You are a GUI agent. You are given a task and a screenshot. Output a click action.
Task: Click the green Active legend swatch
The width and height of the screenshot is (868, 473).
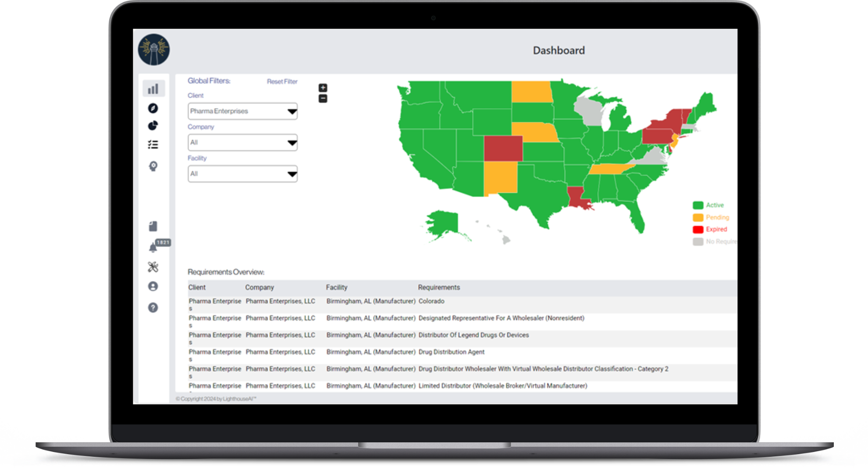(698, 205)
